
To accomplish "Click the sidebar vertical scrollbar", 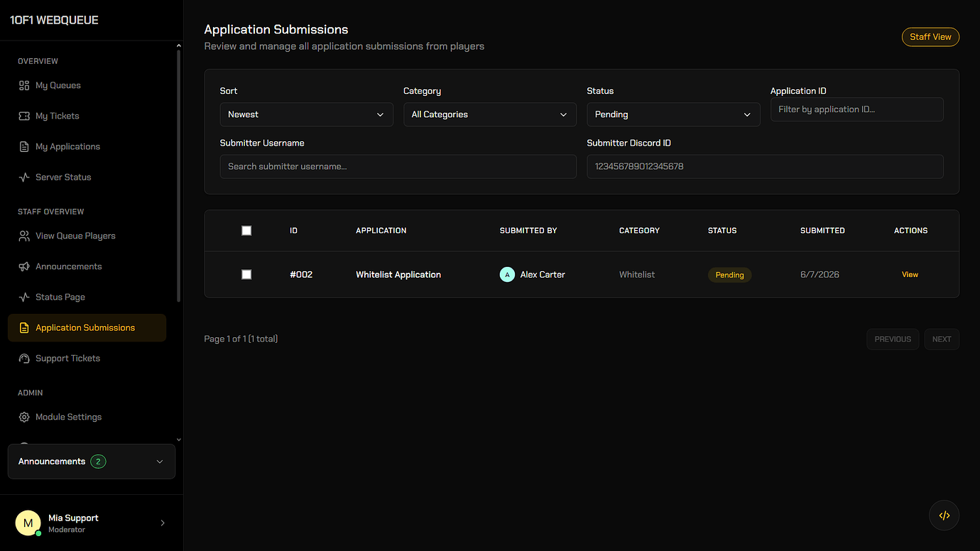I will click(x=178, y=176).
